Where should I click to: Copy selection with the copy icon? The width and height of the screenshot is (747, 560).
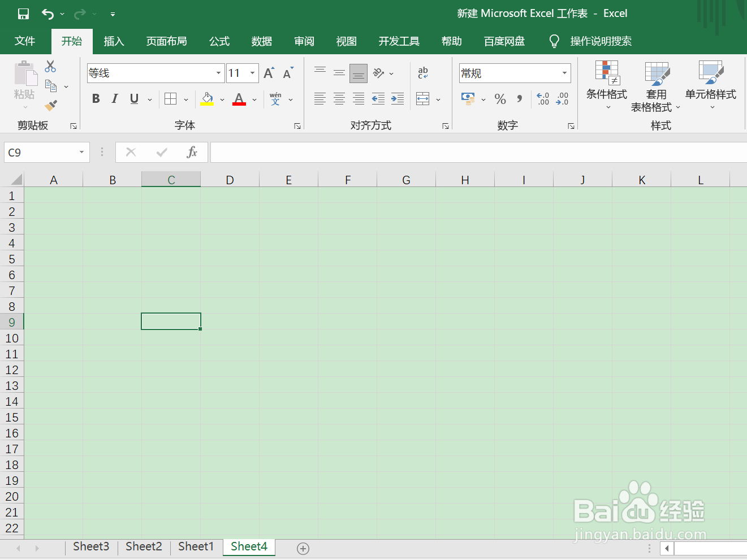[x=51, y=86]
